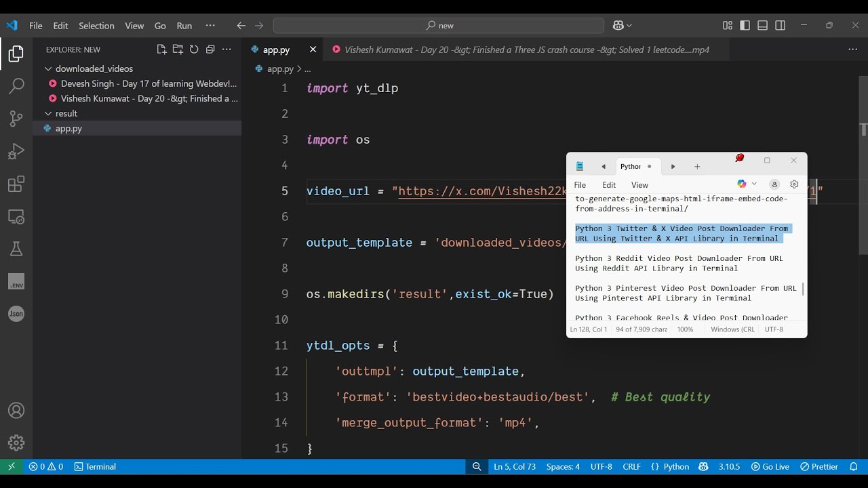Open notifications bell in status bar

point(854,466)
